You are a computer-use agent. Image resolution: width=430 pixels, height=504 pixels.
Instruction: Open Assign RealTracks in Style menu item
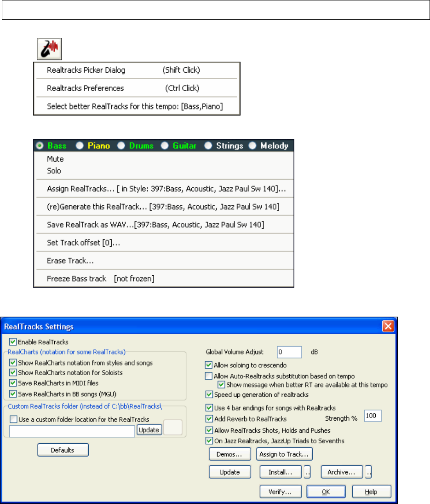click(164, 189)
